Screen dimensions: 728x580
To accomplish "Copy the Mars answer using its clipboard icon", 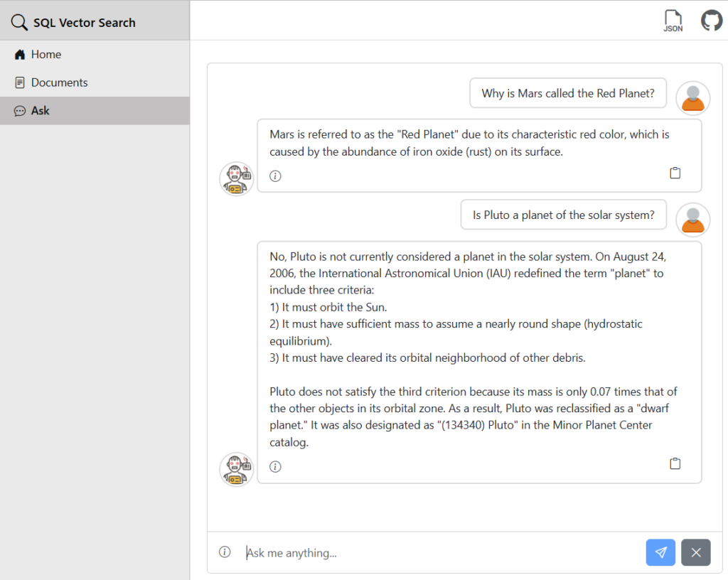I will (675, 172).
